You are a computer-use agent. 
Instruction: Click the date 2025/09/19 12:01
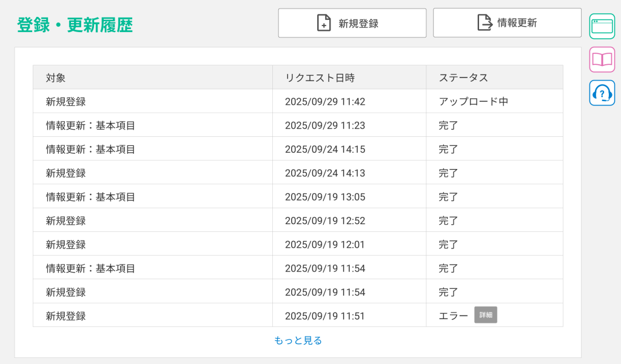(x=325, y=245)
